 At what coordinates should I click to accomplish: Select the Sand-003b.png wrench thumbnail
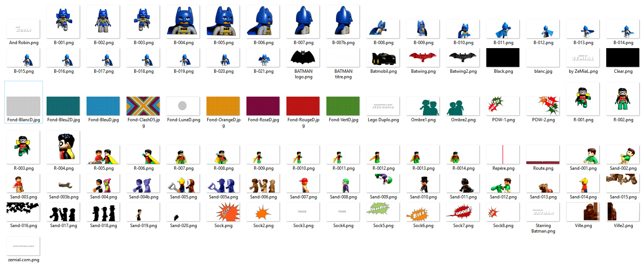[x=63, y=183]
